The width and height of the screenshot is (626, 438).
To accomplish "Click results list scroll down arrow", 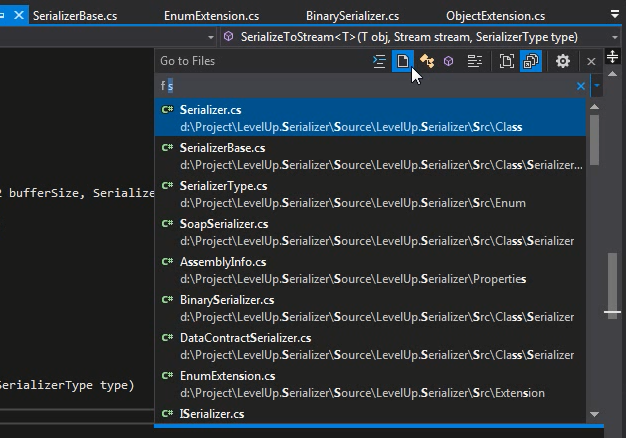I will point(594,414).
